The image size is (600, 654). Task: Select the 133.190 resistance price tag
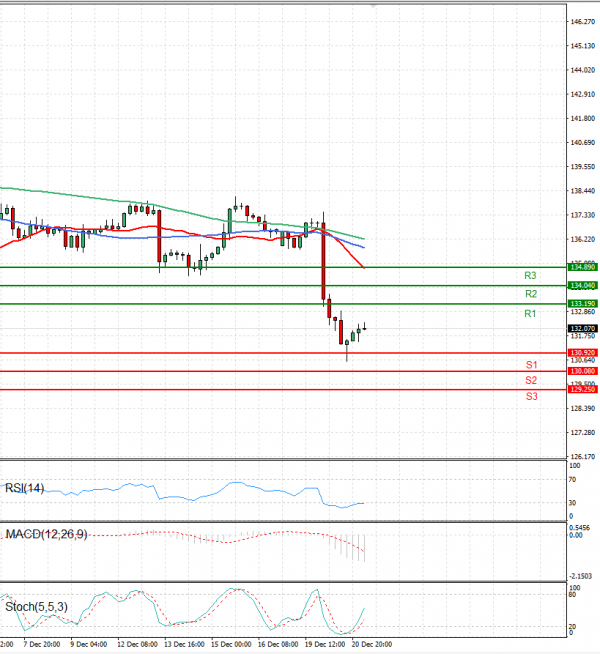[x=582, y=304]
